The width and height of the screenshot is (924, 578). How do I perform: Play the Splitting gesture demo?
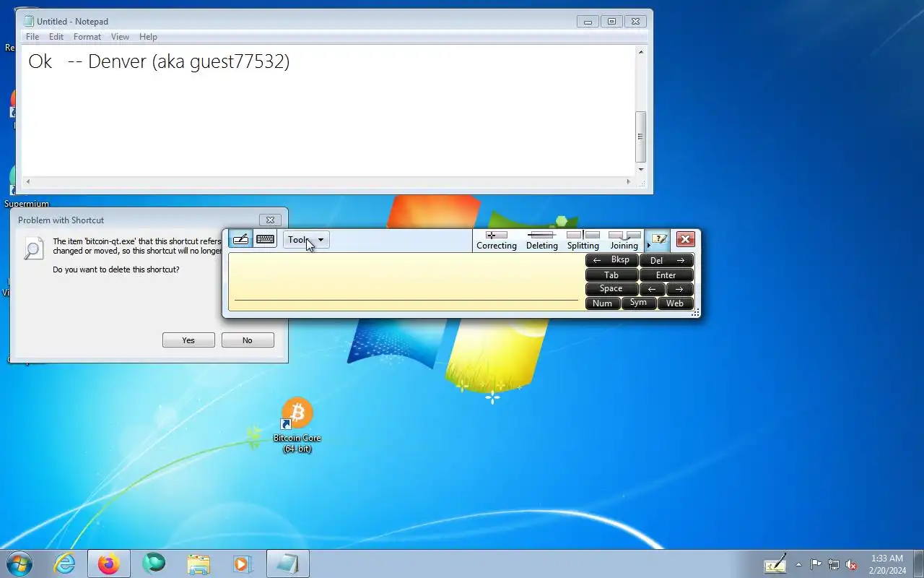click(583, 241)
